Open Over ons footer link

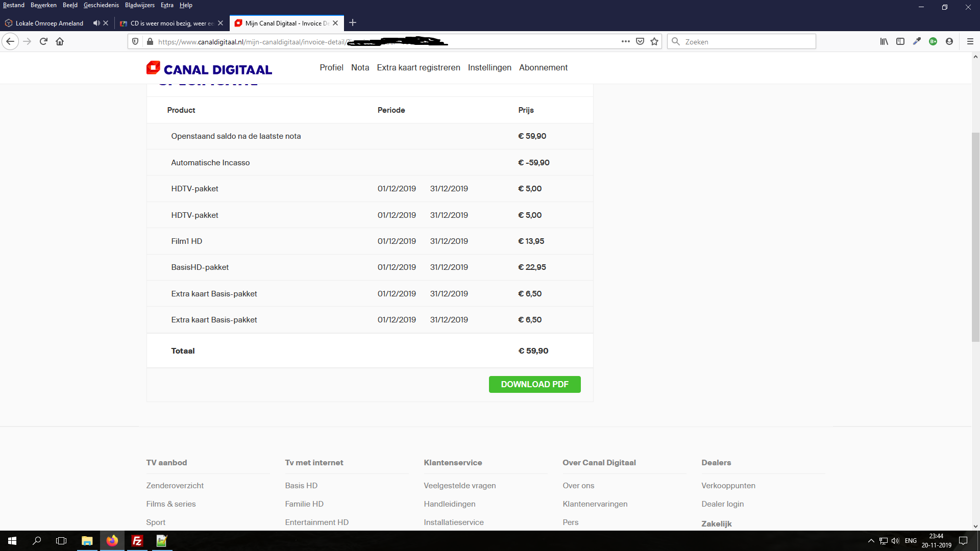[x=578, y=485]
